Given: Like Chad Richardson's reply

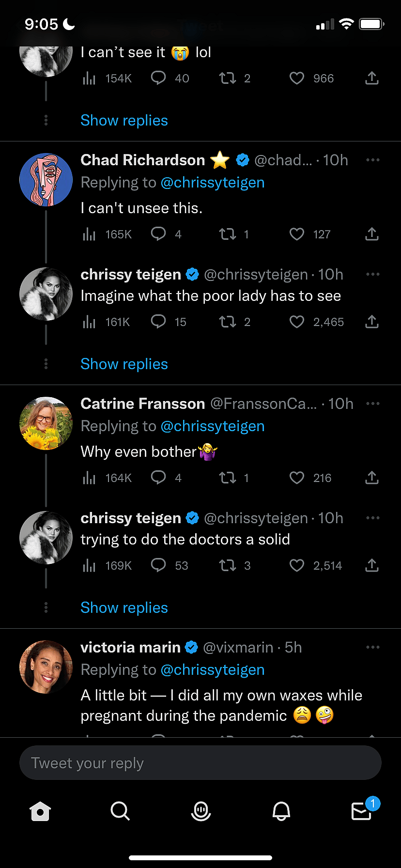Looking at the screenshot, I should pyautogui.click(x=297, y=234).
